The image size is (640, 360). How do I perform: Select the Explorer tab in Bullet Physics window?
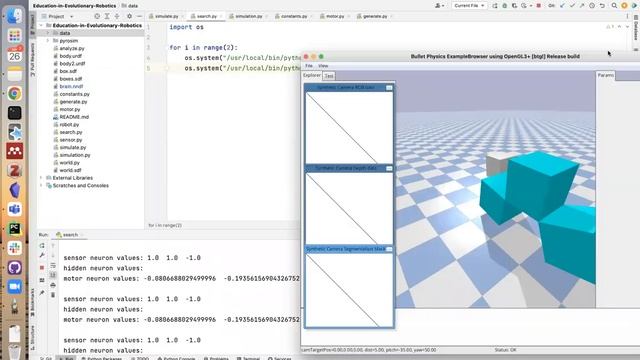point(312,76)
